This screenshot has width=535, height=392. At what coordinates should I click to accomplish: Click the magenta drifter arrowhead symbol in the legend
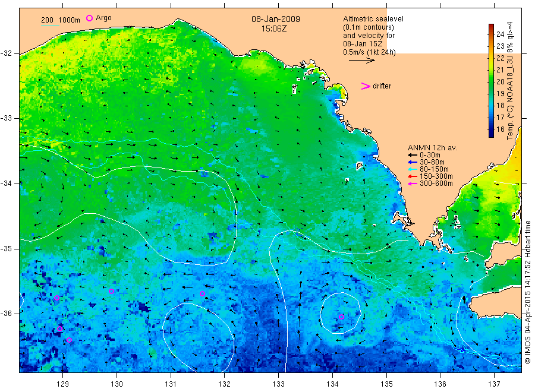[366, 86]
